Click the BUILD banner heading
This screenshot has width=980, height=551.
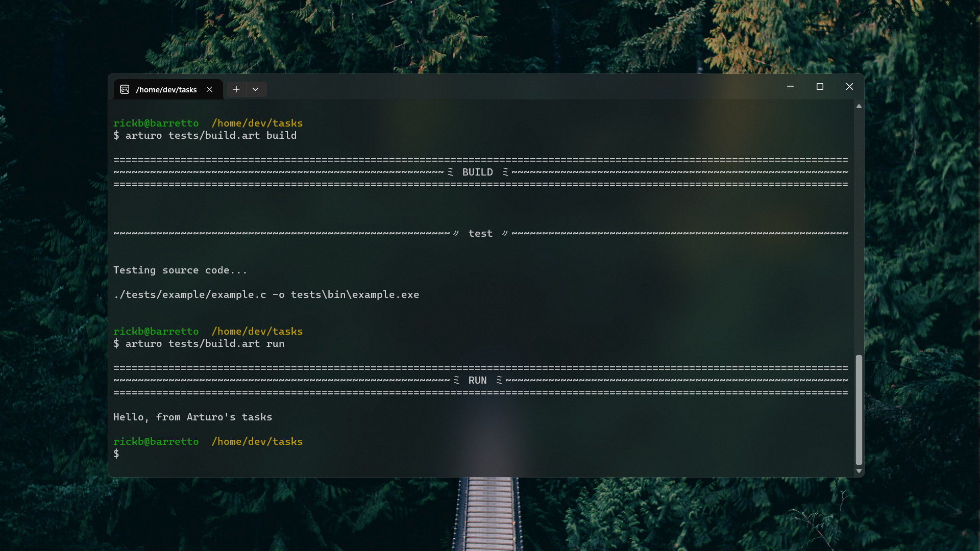click(x=477, y=172)
